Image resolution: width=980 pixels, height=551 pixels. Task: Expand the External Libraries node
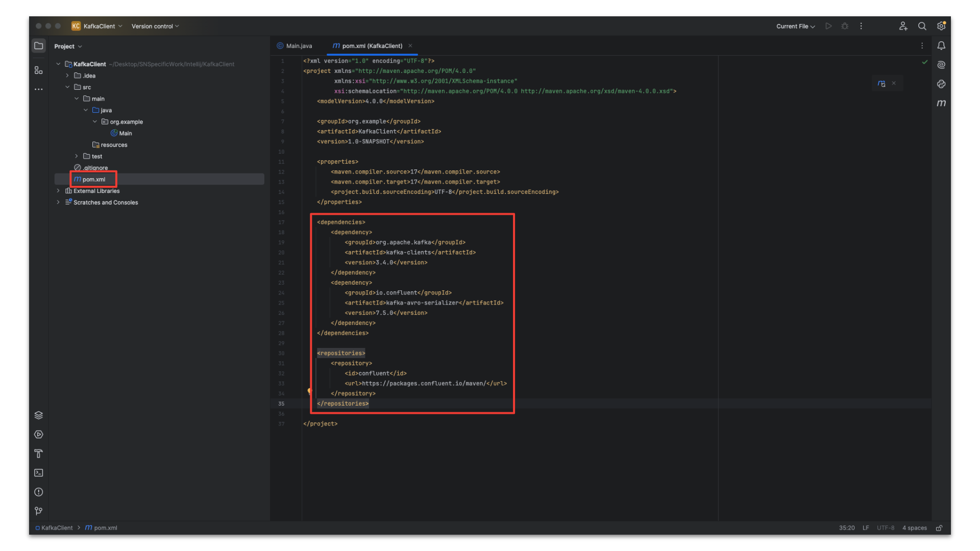tap(58, 191)
